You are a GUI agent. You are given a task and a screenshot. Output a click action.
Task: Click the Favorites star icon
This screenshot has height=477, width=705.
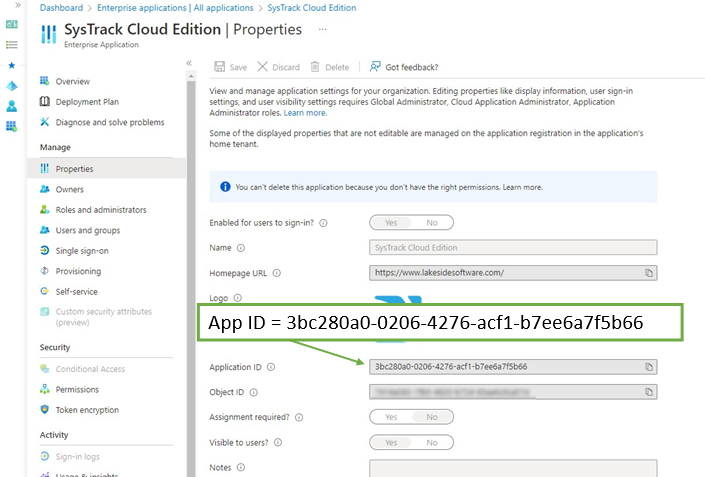[x=12, y=65]
